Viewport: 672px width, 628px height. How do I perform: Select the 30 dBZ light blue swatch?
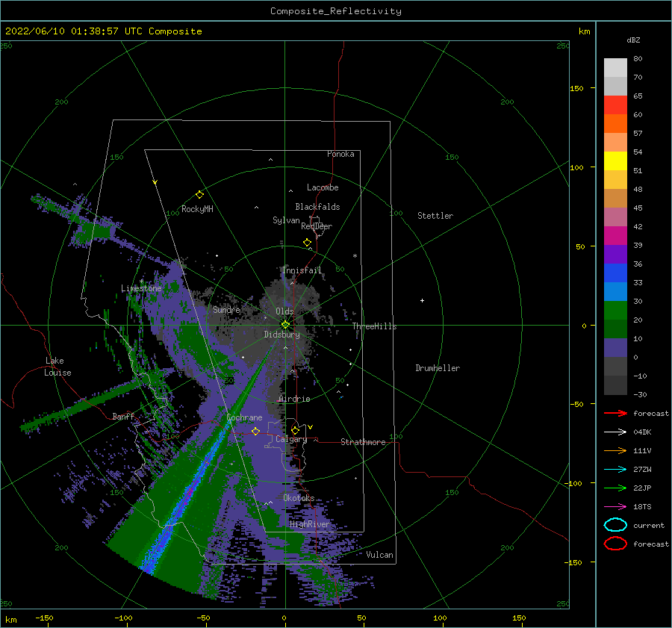pos(615,291)
